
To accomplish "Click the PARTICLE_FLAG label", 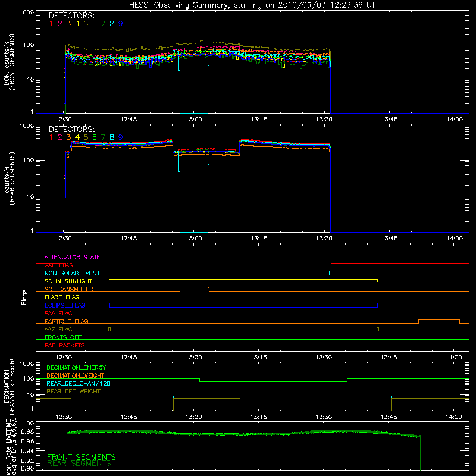I will point(67,321).
